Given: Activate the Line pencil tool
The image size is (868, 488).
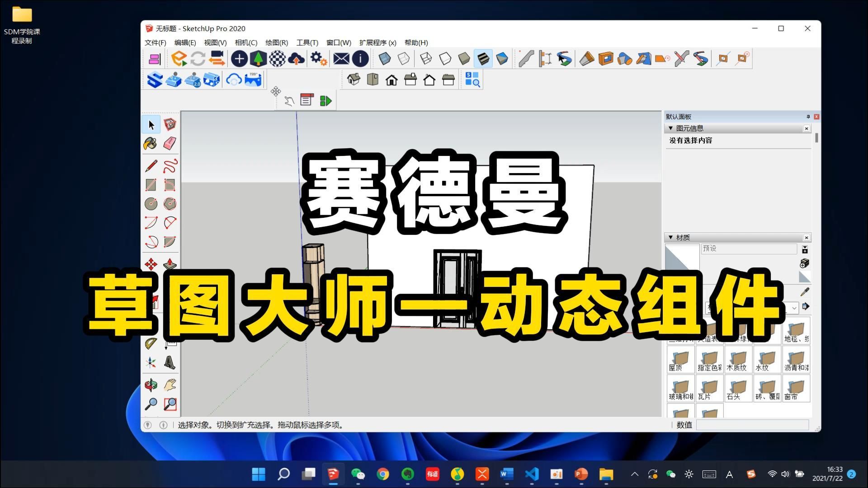Looking at the screenshot, I should click(x=151, y=165).
